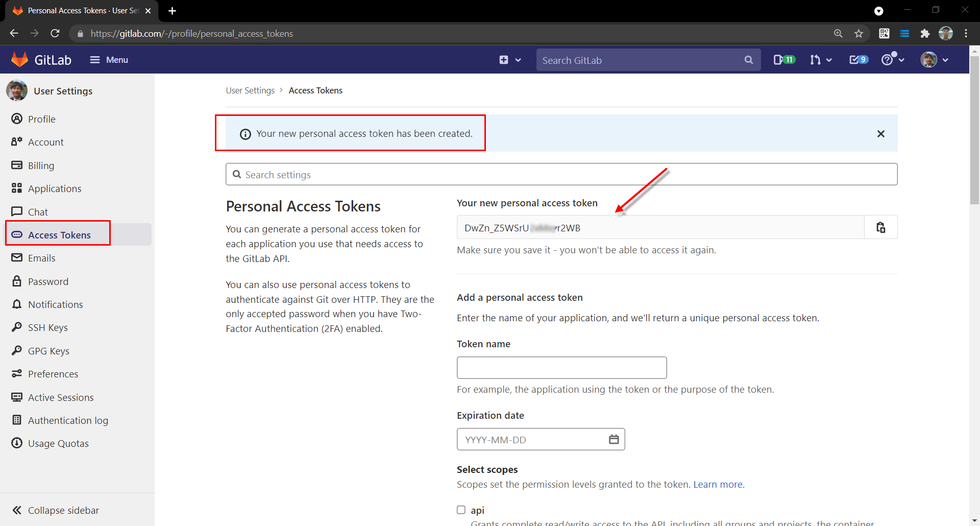
Task: Open the user avatar dropdown in navbar
Action: point(935,60)
